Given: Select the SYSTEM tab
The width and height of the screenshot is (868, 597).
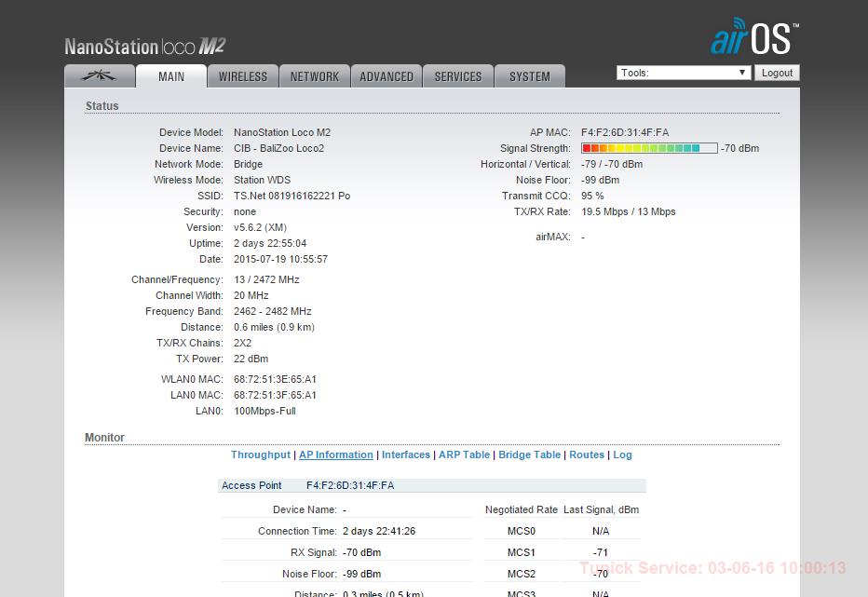Looking at the screenshot, I should (530, 76).
